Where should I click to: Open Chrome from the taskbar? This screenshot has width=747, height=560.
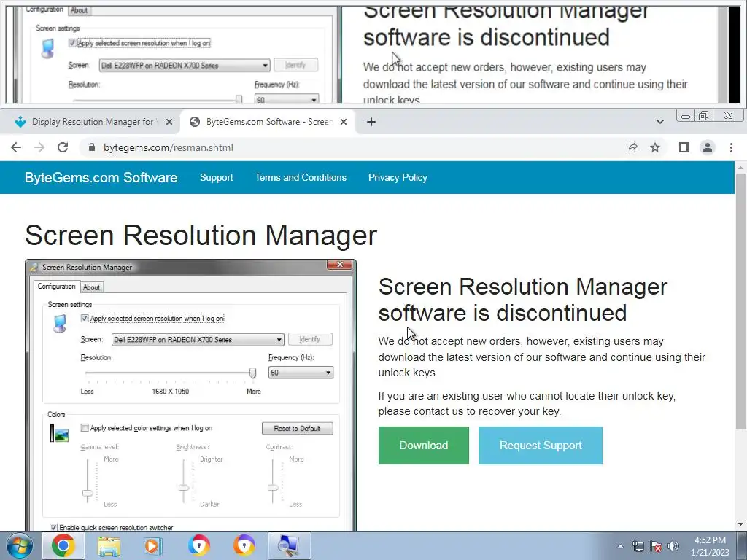click(63, 545)
